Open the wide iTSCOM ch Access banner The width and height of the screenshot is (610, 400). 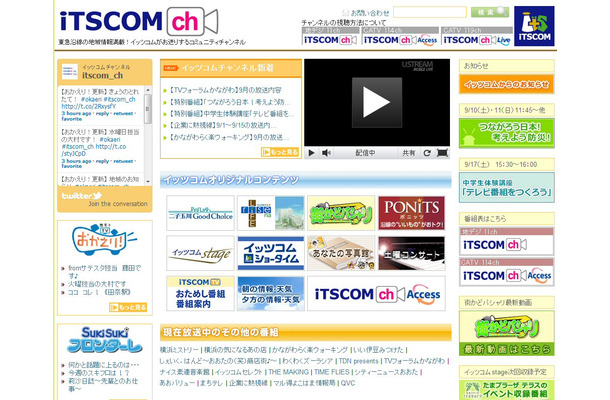(x=376, y=293)
